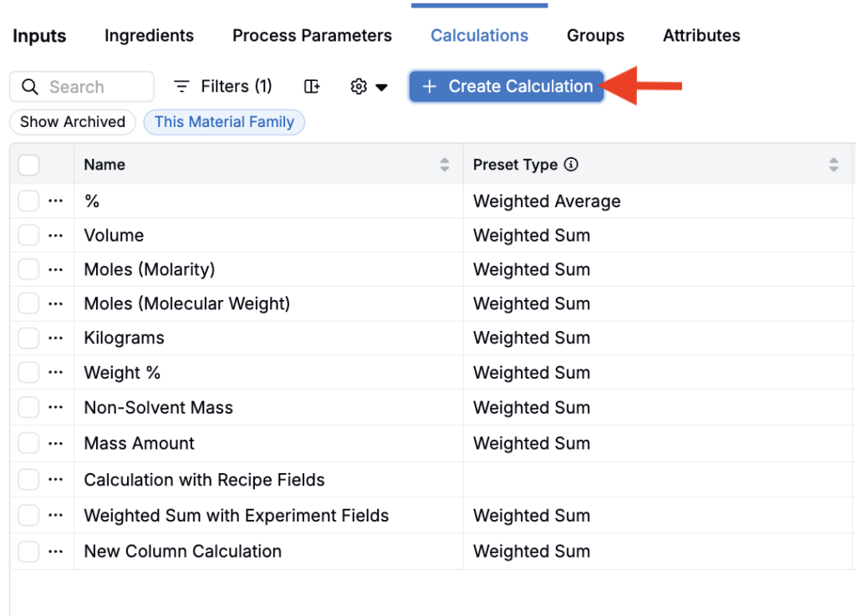Click the search magnifier icon
Screen dimensions: 856x616
click(29, 87)
